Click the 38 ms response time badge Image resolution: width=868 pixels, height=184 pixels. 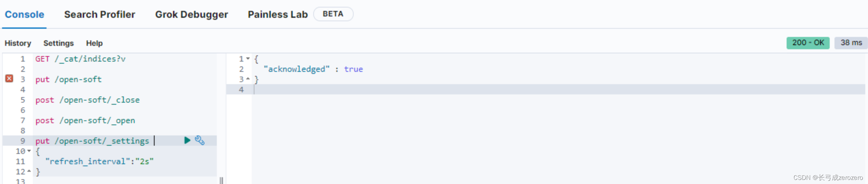pos(851,43)
